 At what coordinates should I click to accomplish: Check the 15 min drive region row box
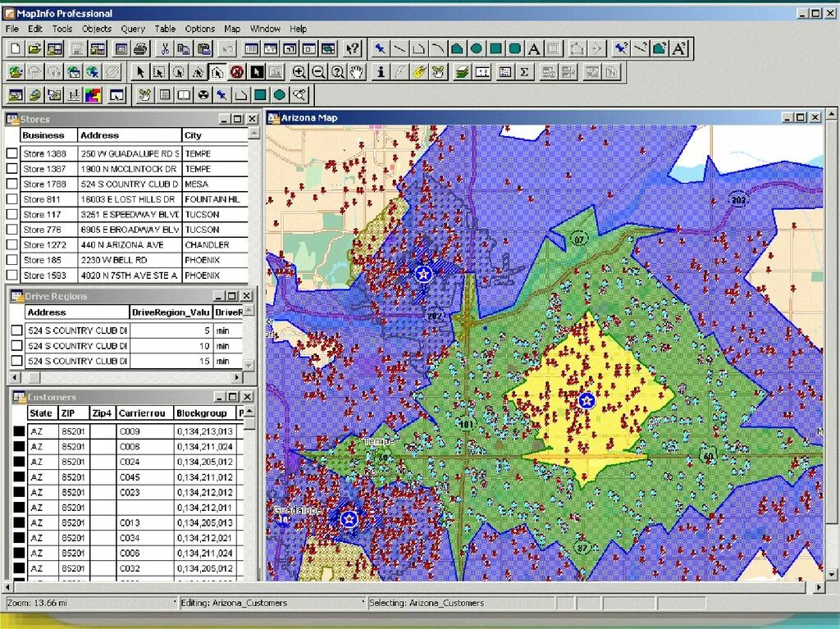16,361
